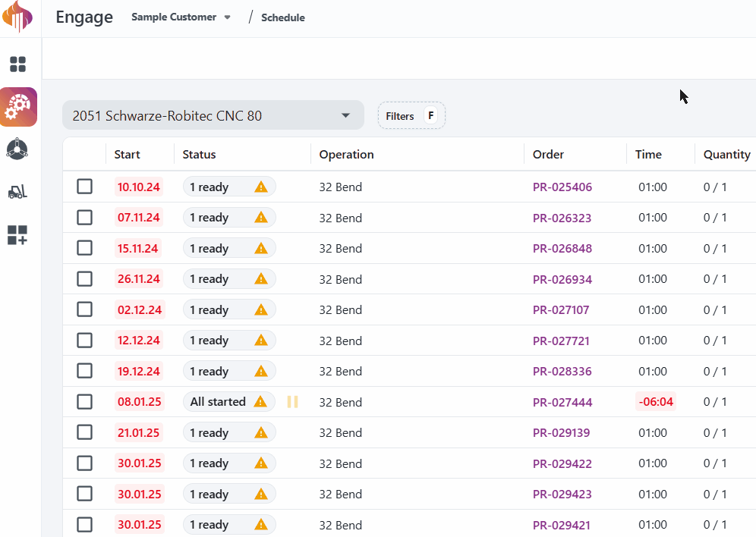This screenshot has height=537, width=756.
Task: Click the All started status pill
Action: coord(229,402)
